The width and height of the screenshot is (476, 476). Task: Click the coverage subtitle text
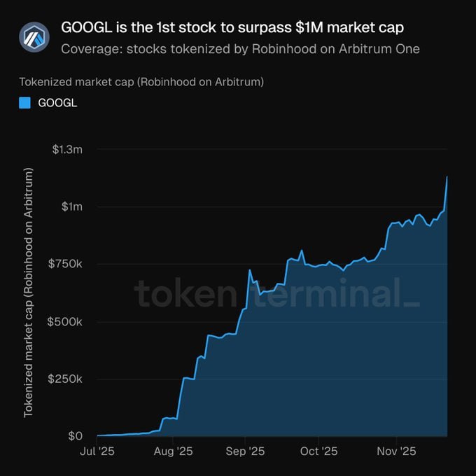pos(240,49)
